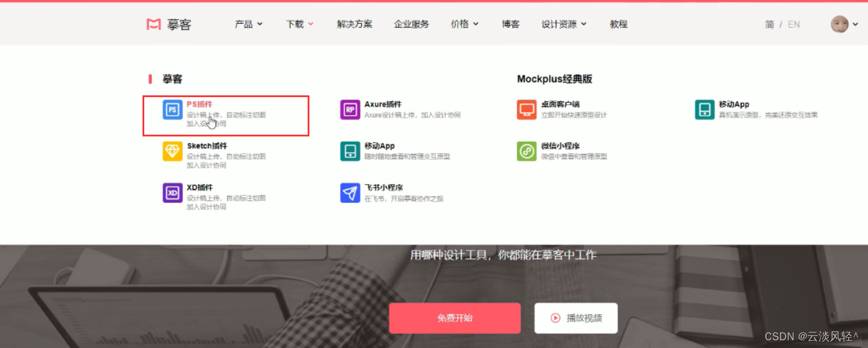Click the Mockplus经典版 section heading
This screenshot has height=348, width=868.
[554, 79]
